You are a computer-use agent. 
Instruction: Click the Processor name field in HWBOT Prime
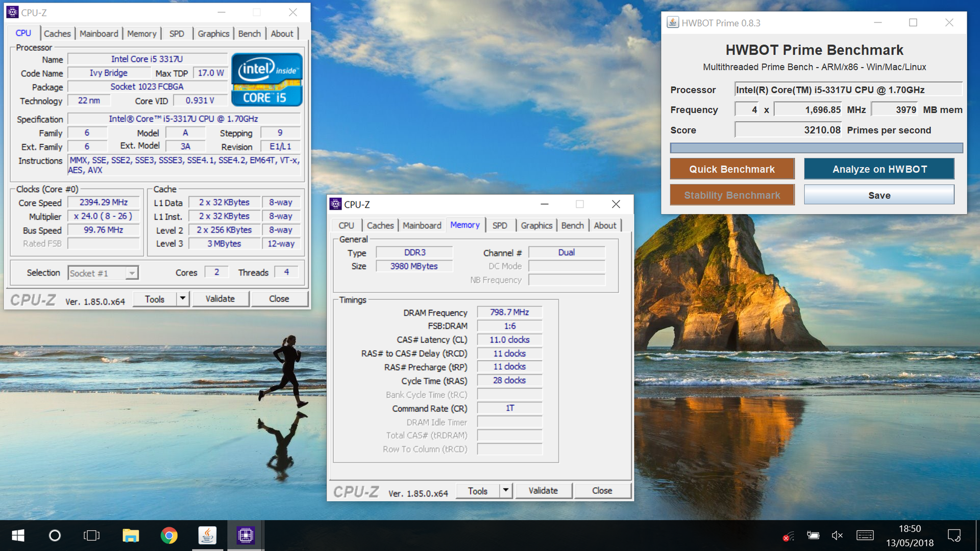(x=848, y=89)
